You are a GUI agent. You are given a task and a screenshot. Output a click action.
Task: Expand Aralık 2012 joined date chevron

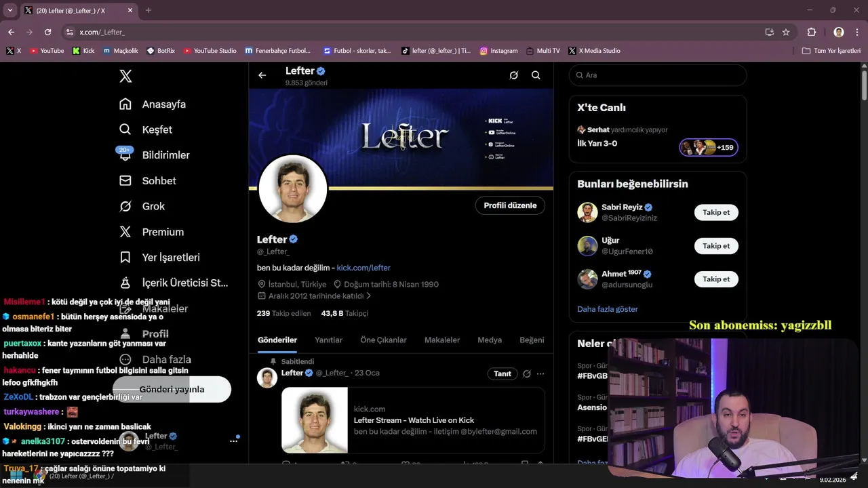coord(369,296)
